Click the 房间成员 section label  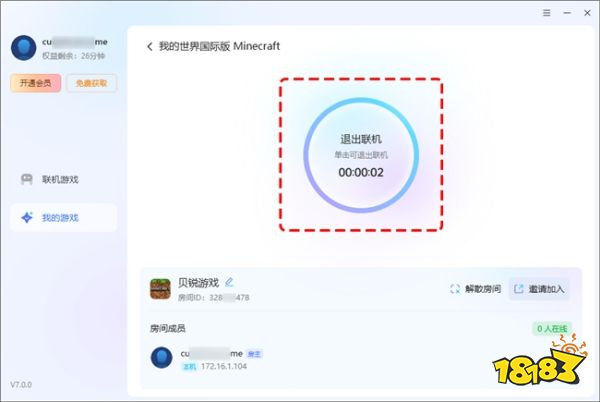168,329
